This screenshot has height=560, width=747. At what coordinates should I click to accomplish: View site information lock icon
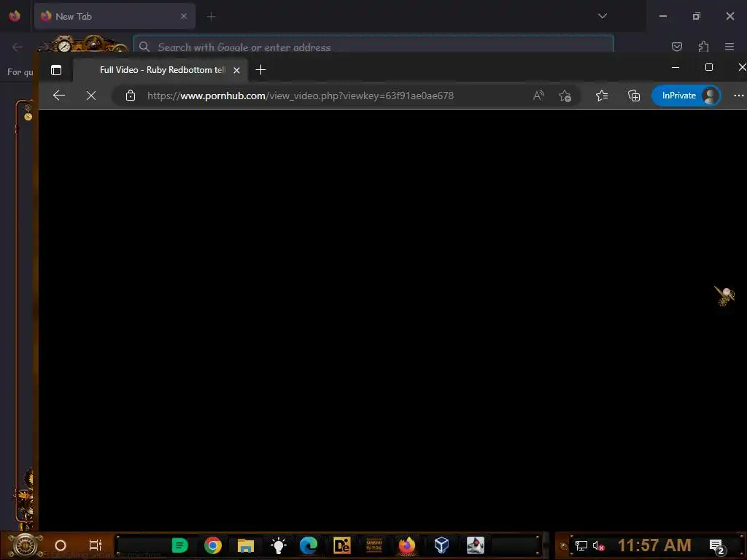pyautogui.click(x=131, y=96)
